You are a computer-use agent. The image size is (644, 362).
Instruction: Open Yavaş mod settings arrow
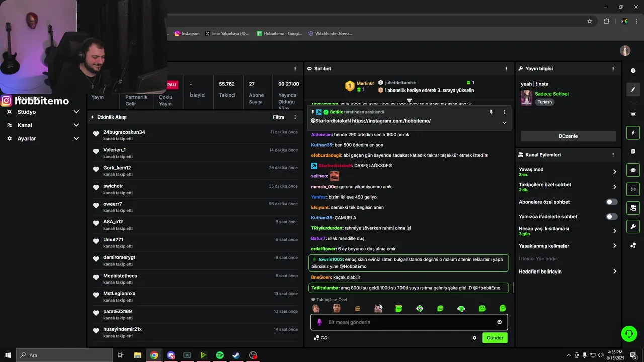[x=614, y=172]
